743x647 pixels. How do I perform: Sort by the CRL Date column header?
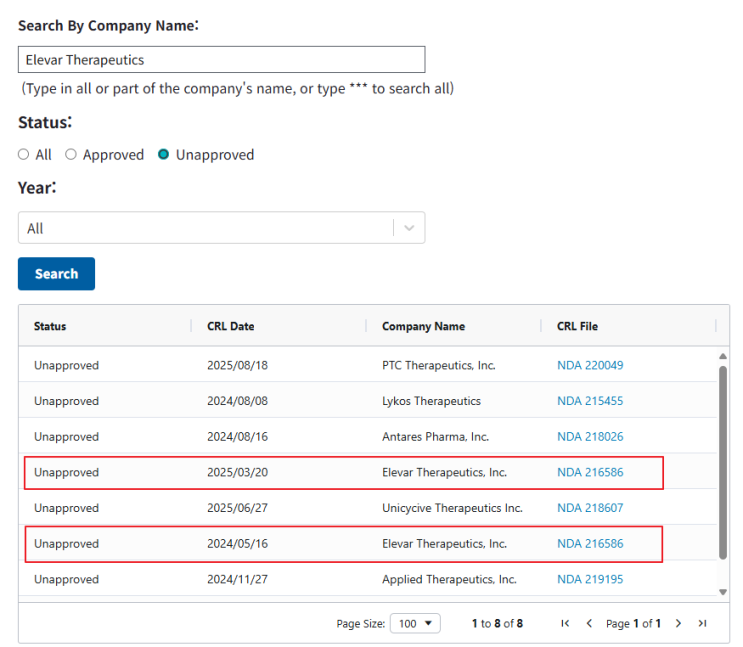[230, 326]
